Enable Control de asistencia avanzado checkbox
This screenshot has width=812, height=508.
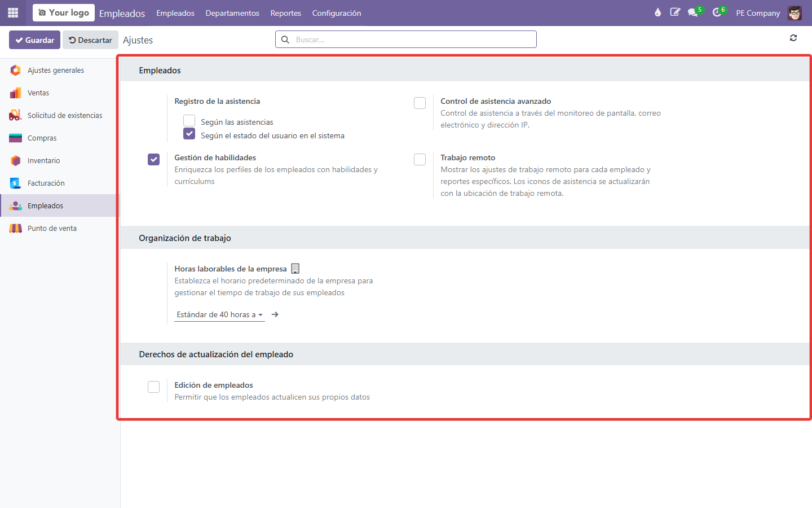click(x=420, y=103)
